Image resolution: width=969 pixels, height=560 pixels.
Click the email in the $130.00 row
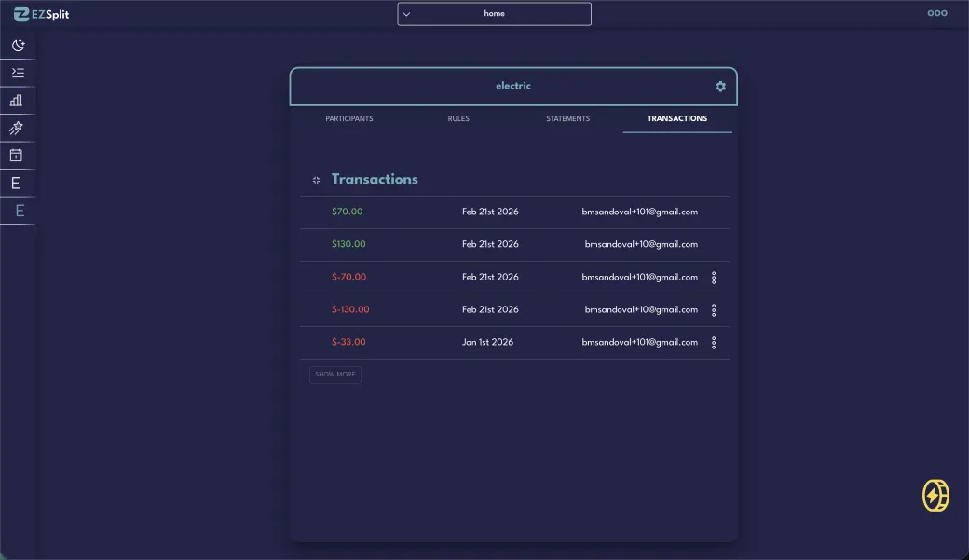(641, 244)
